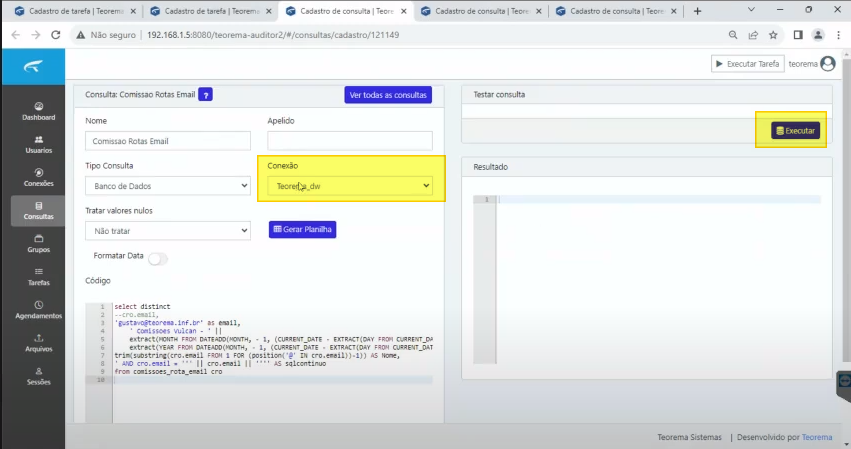
Task: Open the Usuarios sidebar item
Action: coord(39,144)
